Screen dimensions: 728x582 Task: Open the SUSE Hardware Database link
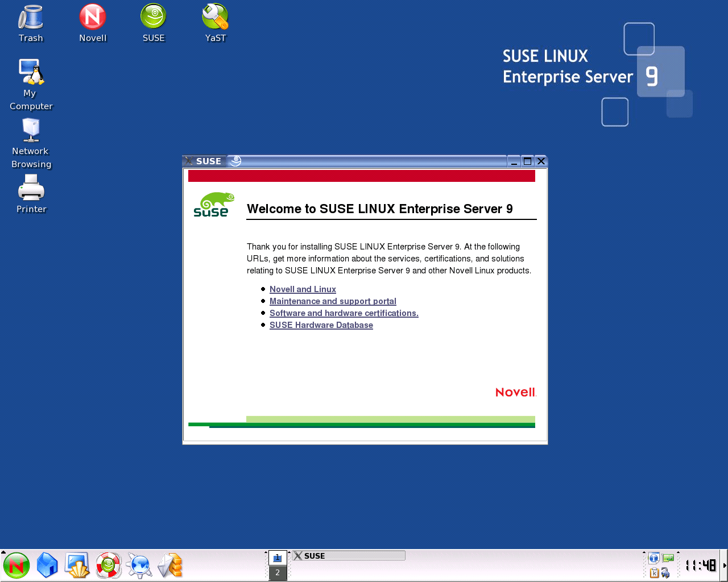pos(321,325)
